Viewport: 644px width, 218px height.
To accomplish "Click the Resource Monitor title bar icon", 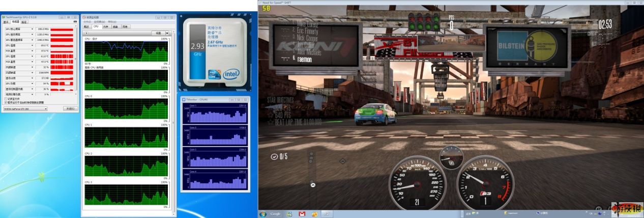I will (x=84, y=17).
